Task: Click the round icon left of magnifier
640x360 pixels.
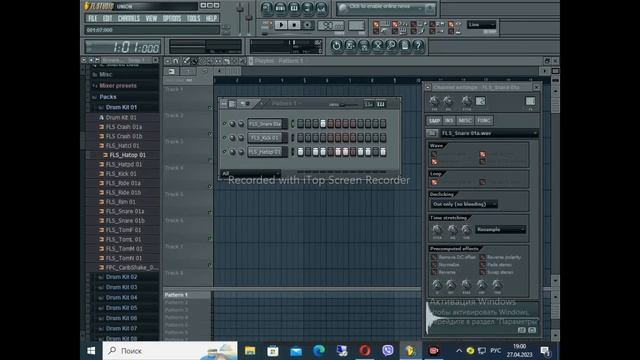Action: [x=377, y=45]
